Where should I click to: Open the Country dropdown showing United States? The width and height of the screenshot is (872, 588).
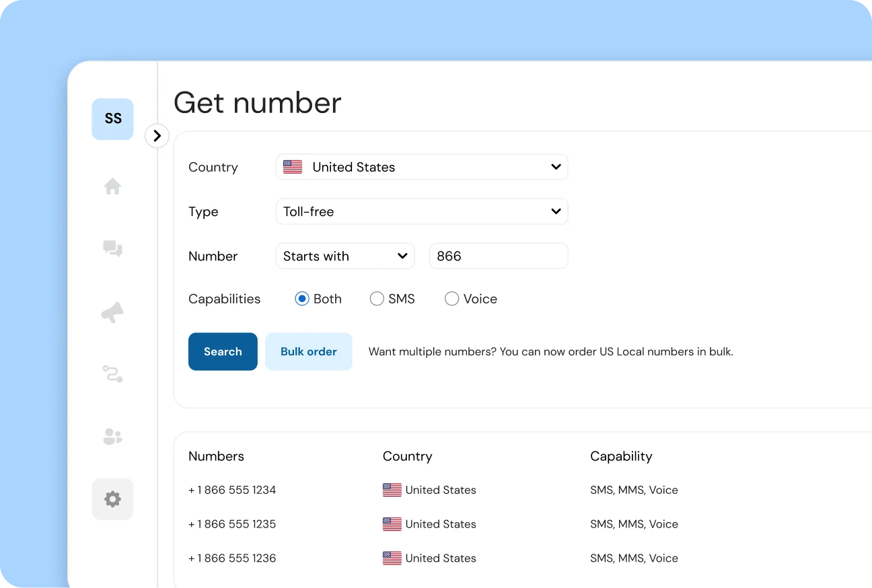point(422,167)
